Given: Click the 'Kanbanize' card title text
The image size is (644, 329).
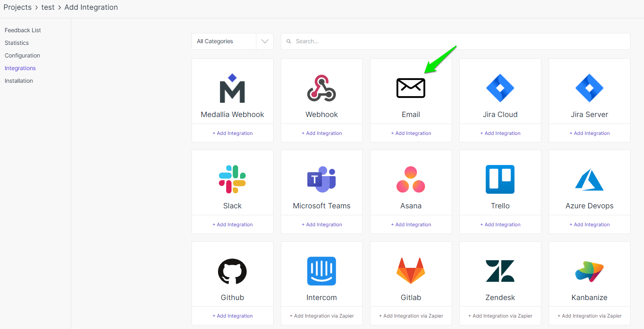Looking at the screenshot, I should (589, 298).
